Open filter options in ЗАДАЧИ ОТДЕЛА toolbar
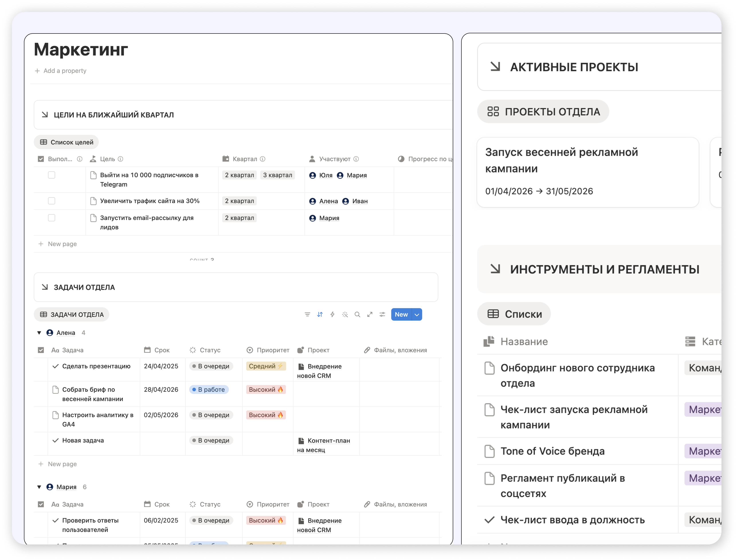 (307, 314)
